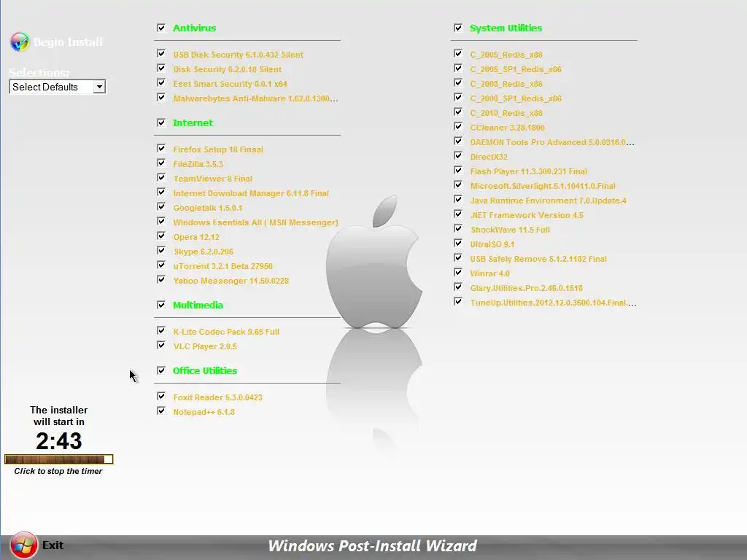Click the 'Skype 6.2.0.206' entry label

(x=204, y=252)
